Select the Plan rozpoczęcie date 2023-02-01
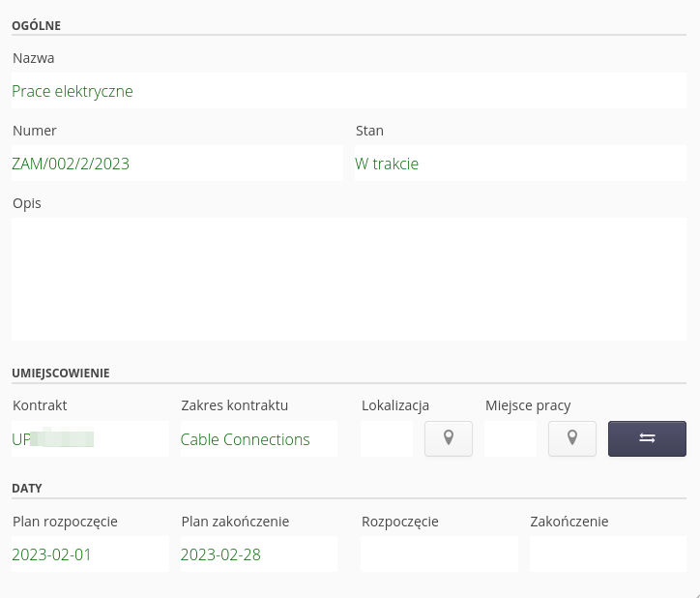This screenshot has height=598, width=700. tap(90, 554)
